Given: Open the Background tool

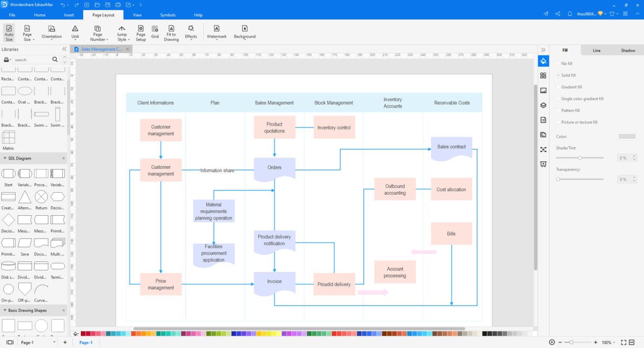Looking at the screenshot, I should click(x=244, y=32).
